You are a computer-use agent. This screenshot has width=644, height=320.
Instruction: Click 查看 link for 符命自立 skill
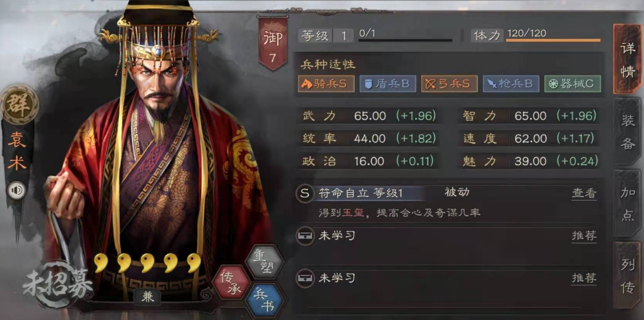[x=584, y=193]
